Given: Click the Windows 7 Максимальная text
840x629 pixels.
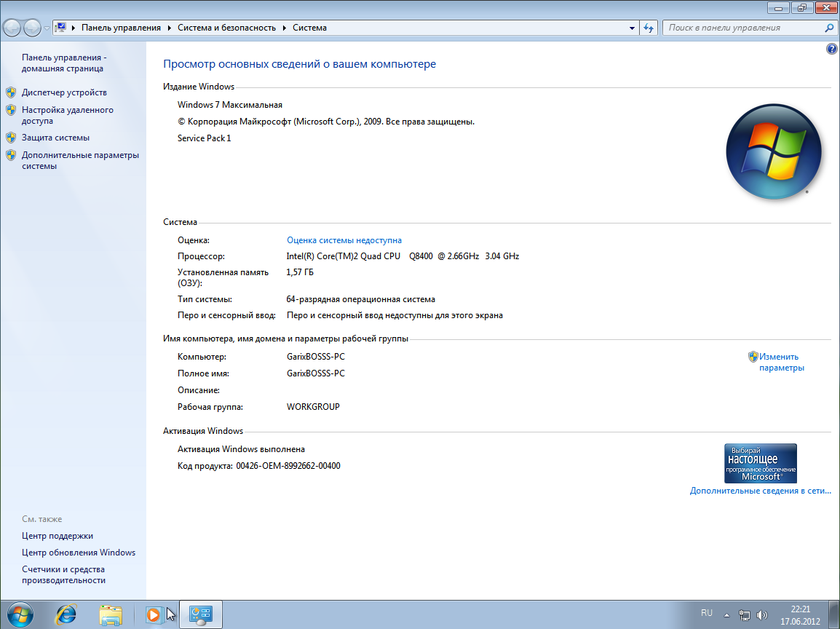Looking at the screenshot, I should (x=230, y=105).
